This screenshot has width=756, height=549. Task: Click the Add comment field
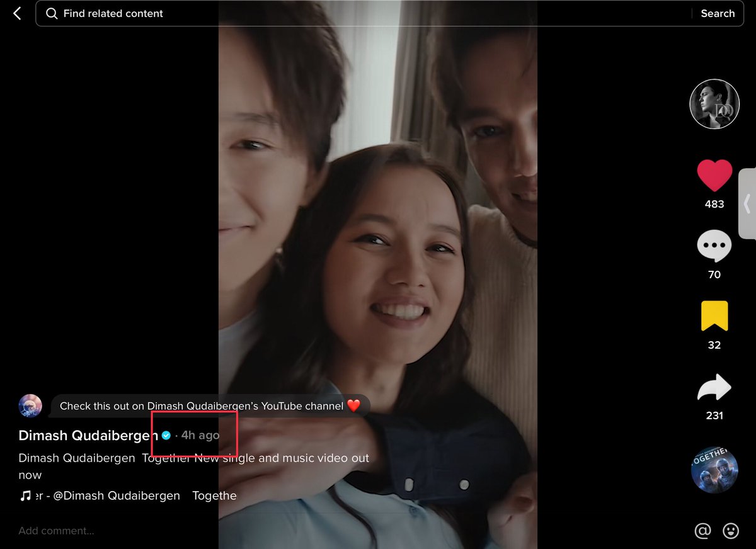coord(56,531)
